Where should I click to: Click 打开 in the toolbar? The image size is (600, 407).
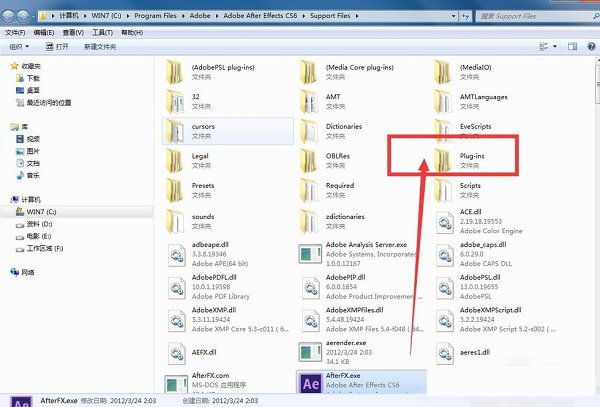click(x=57, y=47)
